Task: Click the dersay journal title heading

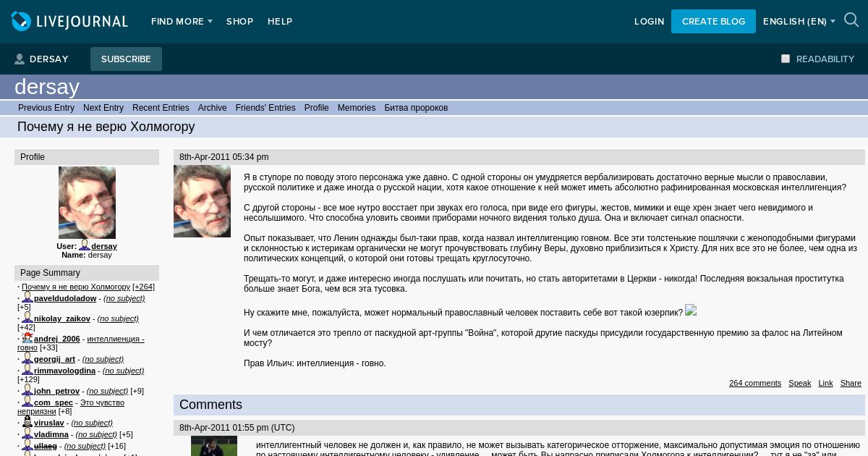Action: click(x=47, y=87)
